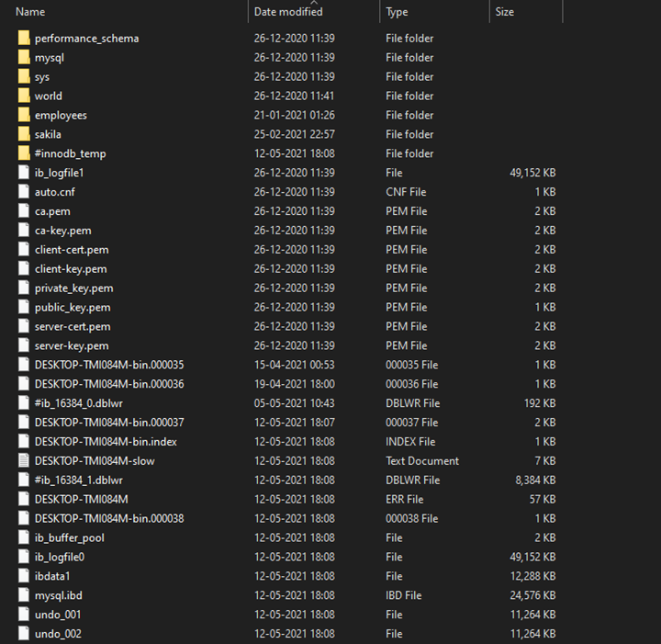Click the date 05-05-2021 10:43

(x=295, y=402)
